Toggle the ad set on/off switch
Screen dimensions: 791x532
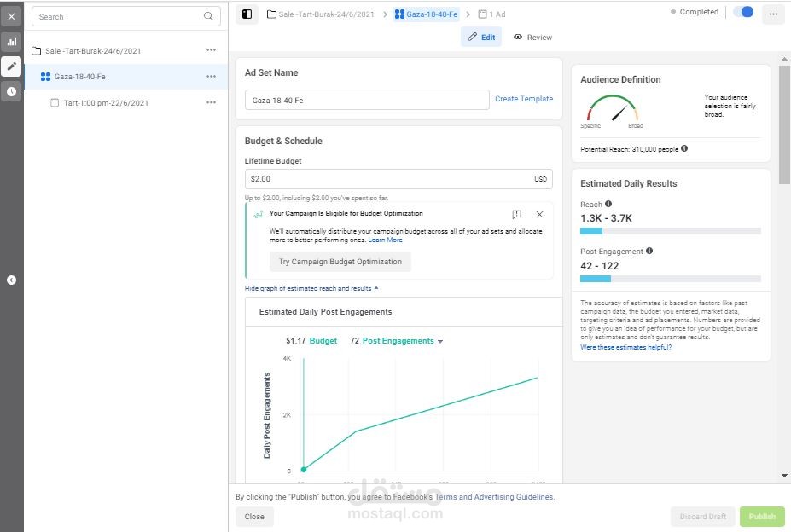coord(743,12)
